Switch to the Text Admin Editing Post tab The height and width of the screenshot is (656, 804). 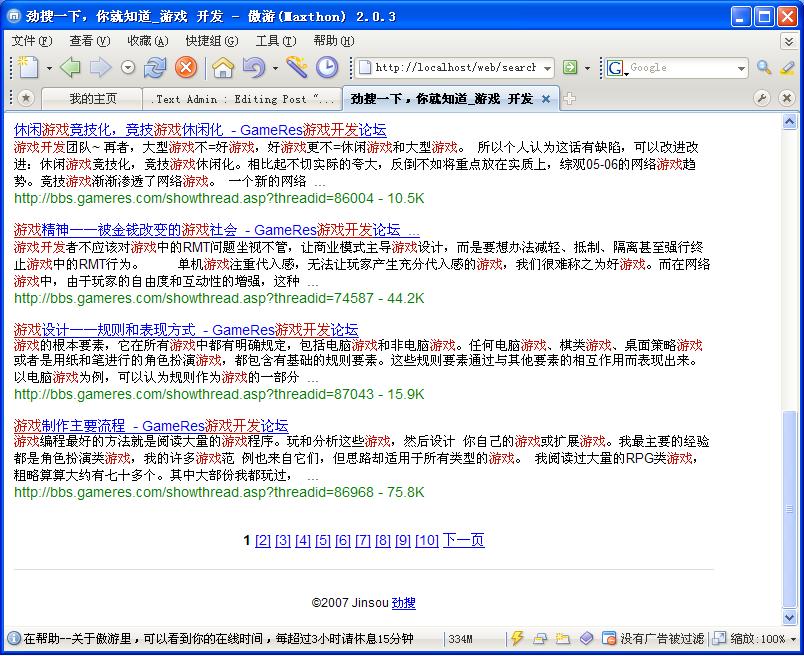coord(243,98)
